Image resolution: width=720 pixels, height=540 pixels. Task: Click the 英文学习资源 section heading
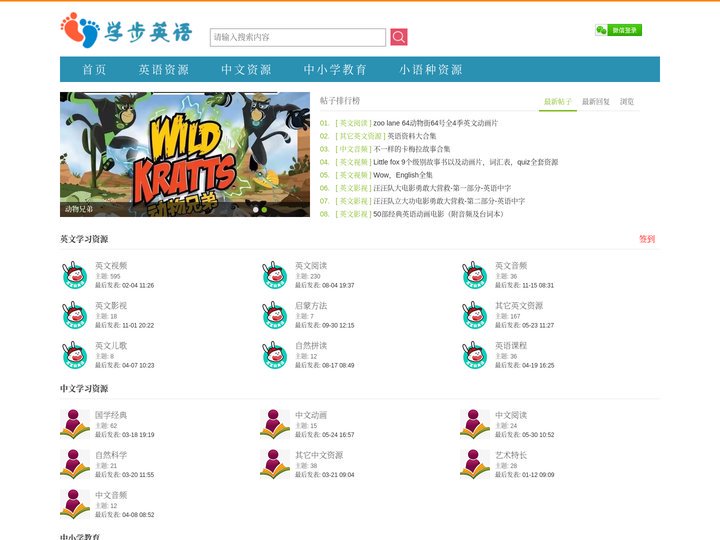tap(84, 239)
